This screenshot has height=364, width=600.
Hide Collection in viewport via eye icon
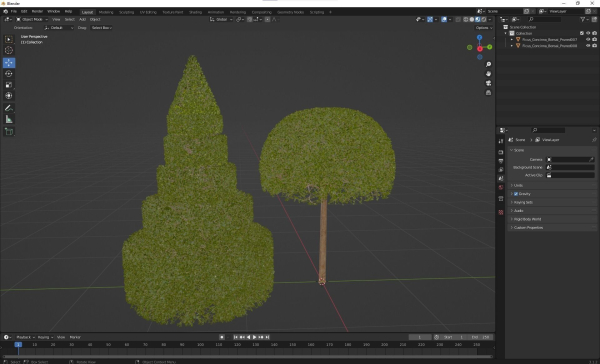tap(588, 33)
